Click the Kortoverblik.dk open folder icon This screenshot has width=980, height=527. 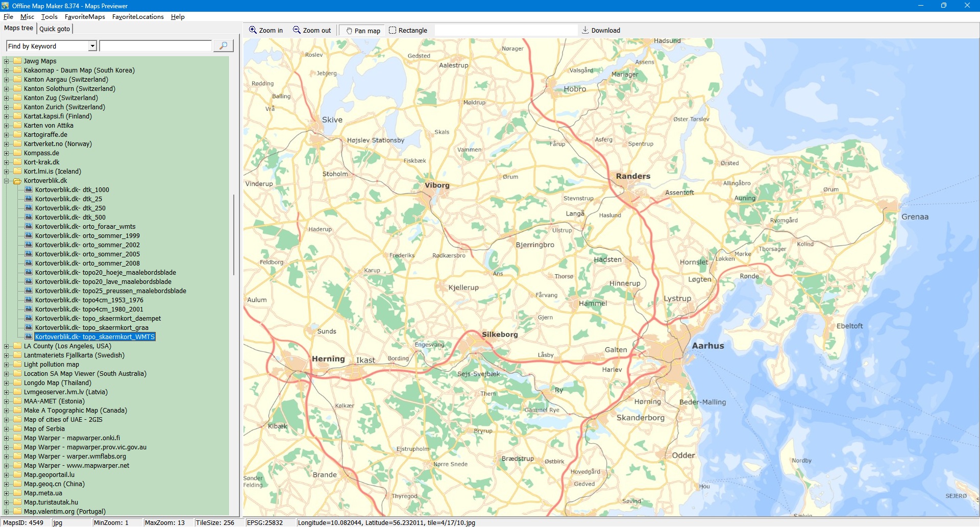coord(17,181)
